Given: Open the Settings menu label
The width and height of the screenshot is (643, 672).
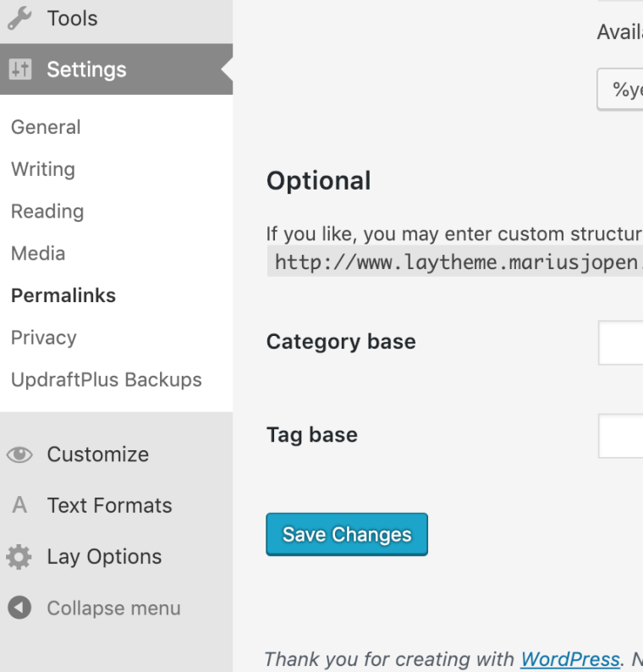Looking at the screenshot, I should point(86,69).
